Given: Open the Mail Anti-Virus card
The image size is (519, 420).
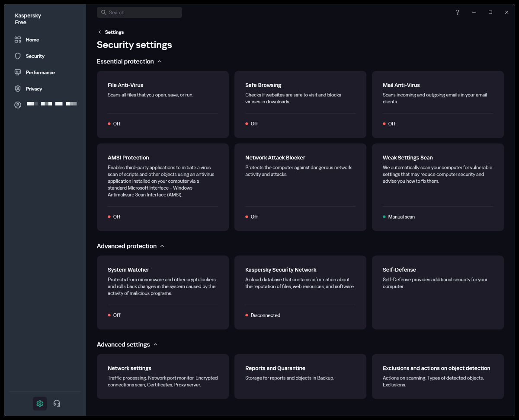Looking at the screenshot, I should point(438,105).
